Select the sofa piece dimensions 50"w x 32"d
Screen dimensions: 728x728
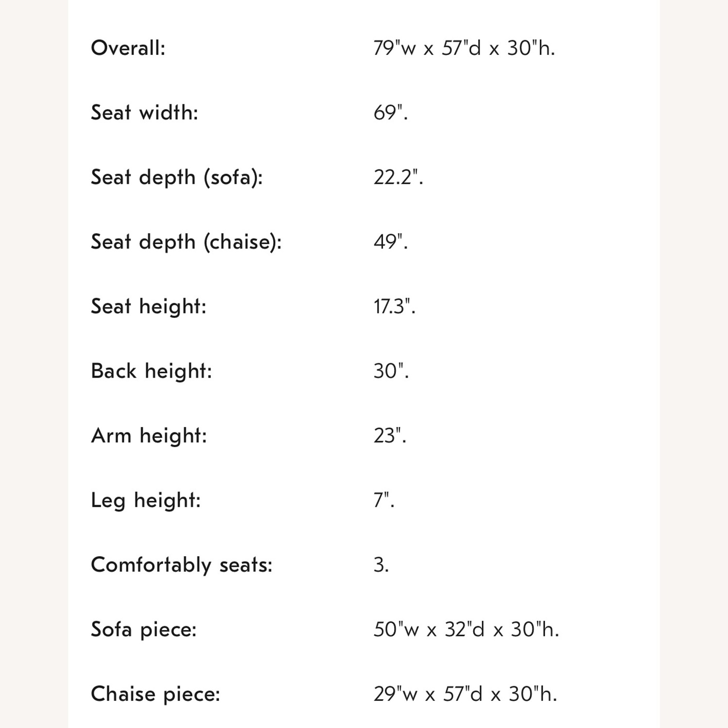point(429,629)
